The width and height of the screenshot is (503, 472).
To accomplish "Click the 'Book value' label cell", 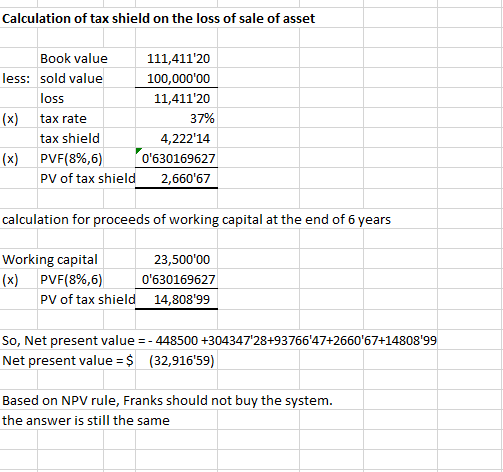I will tap(74, 58).
